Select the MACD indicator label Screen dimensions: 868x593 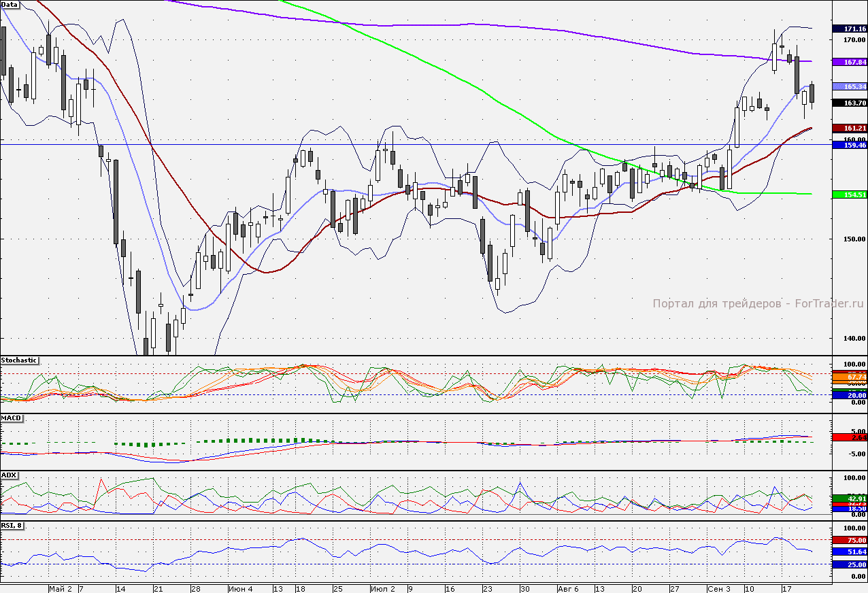pos(12,418)
